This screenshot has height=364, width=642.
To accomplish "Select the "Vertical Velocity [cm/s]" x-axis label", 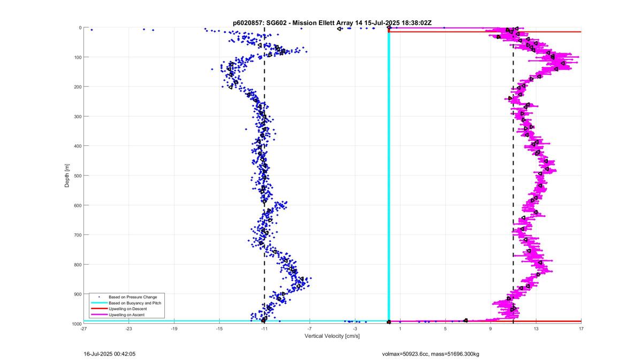I will (x=332, y=336).
